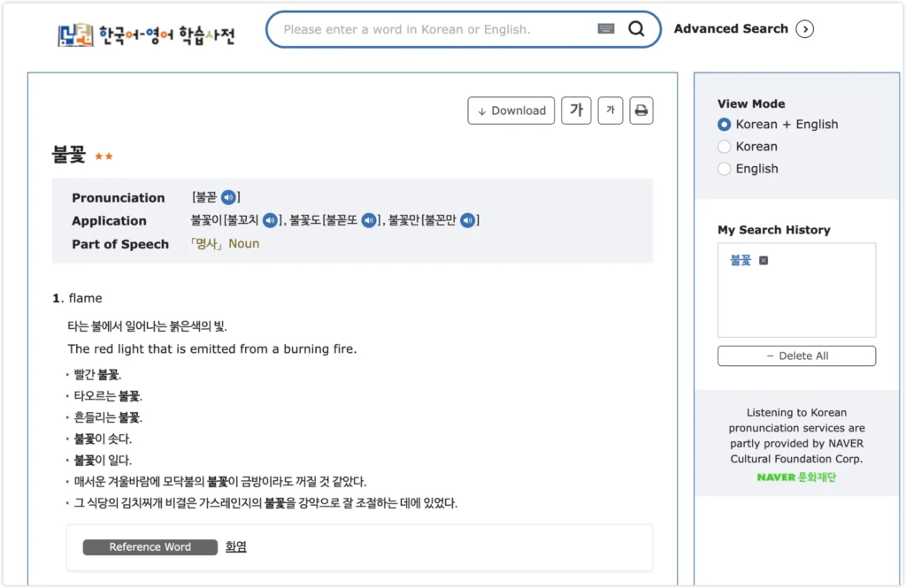Click the sentence about 김치찌개 비결
Screen dimensions: 906x588
click(265, 503)
